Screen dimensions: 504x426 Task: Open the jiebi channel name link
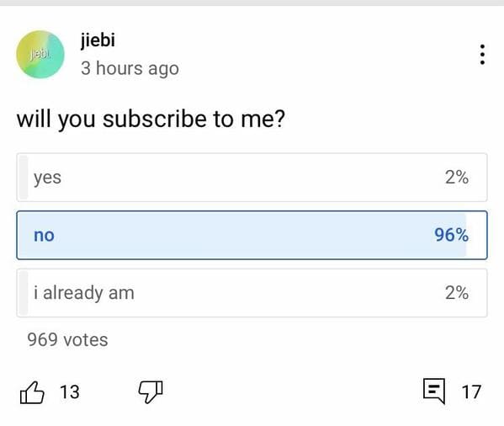[x=98, y=40]
